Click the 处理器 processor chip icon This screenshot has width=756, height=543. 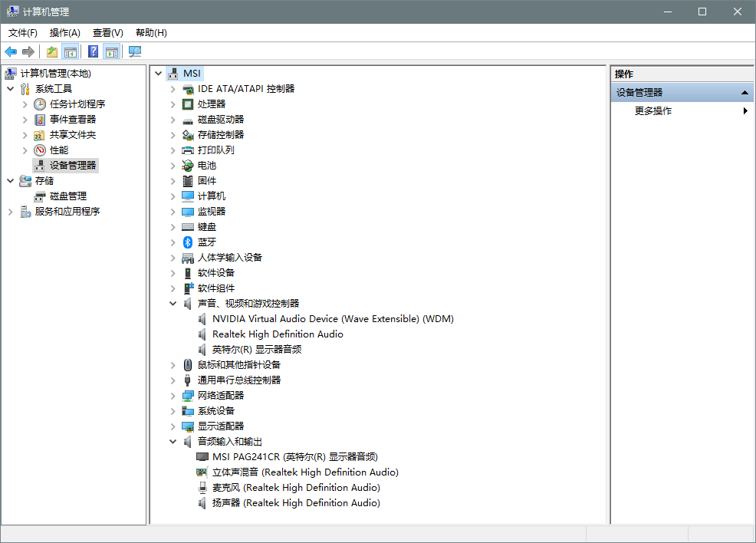click(188, 104)
